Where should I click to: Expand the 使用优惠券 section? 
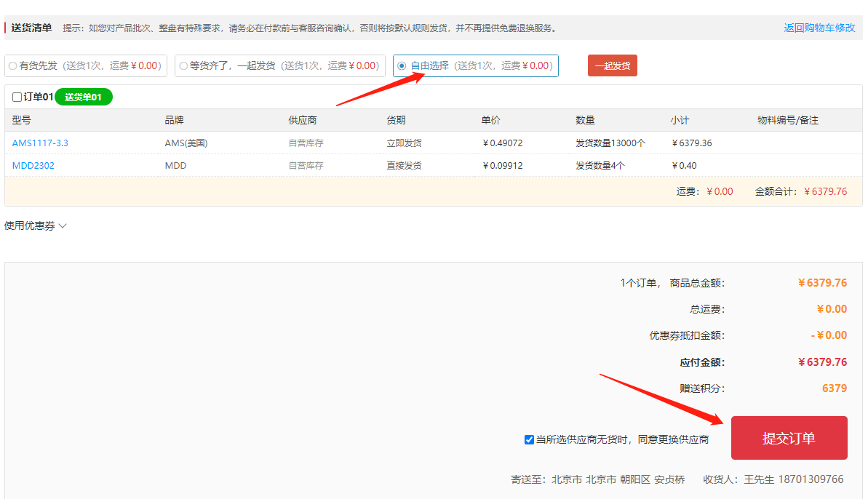[36, 225]
